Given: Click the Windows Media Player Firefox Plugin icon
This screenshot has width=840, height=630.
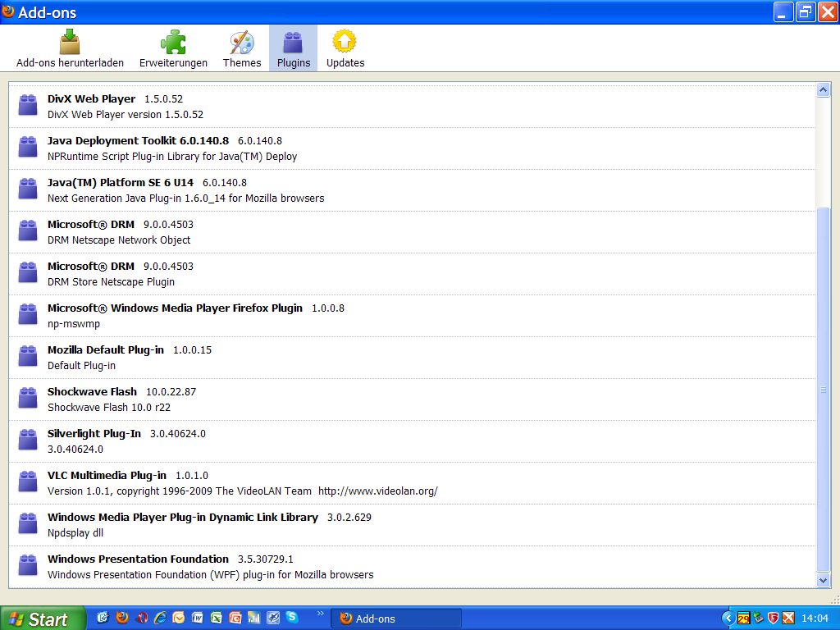Looking at the screenshot, I should tap(28, 314).
